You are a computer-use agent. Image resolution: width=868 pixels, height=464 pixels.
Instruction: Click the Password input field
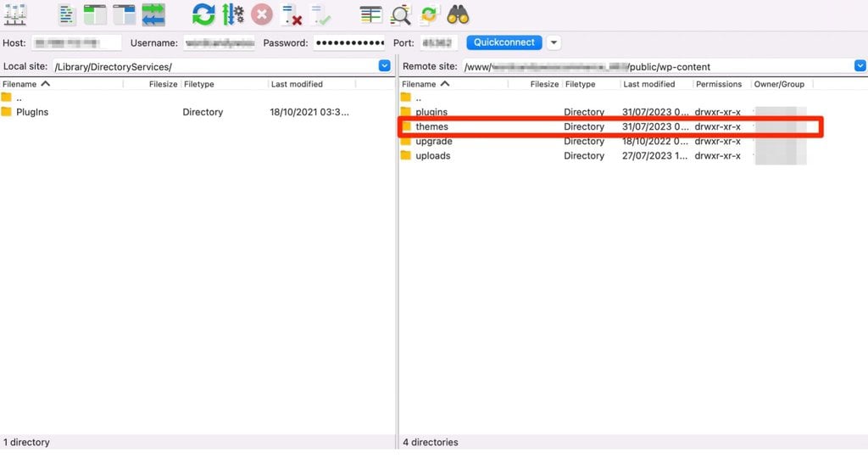(x=349, y=42)
